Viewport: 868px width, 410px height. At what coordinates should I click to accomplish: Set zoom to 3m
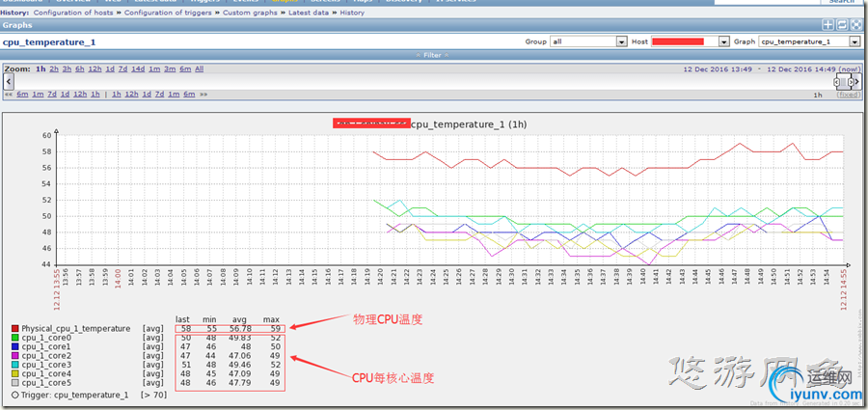(170, 68)
